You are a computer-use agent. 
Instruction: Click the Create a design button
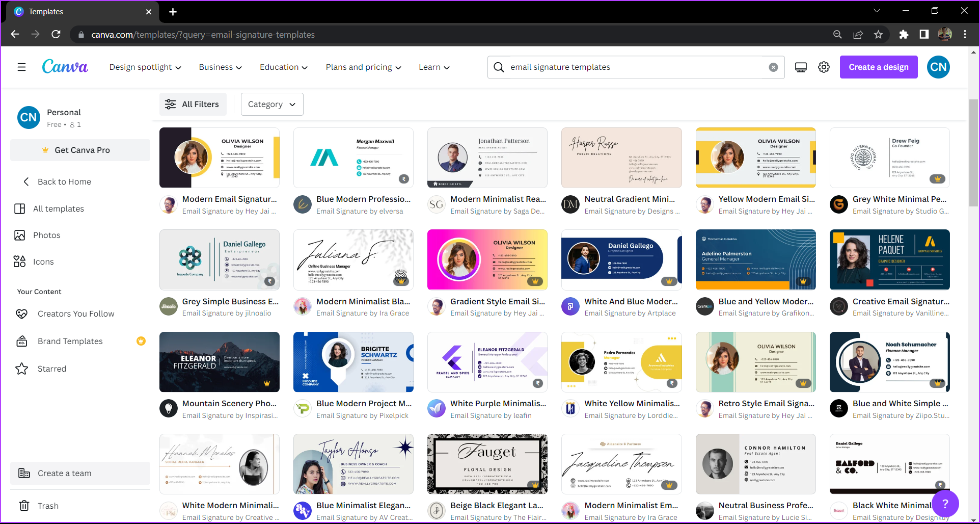[x=878, y=67]
